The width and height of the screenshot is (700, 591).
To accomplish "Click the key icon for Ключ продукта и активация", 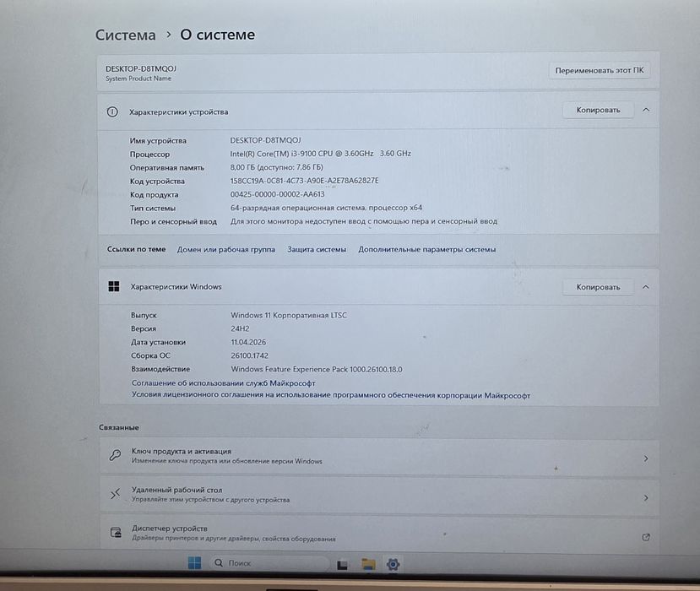I will pos(115,455).
